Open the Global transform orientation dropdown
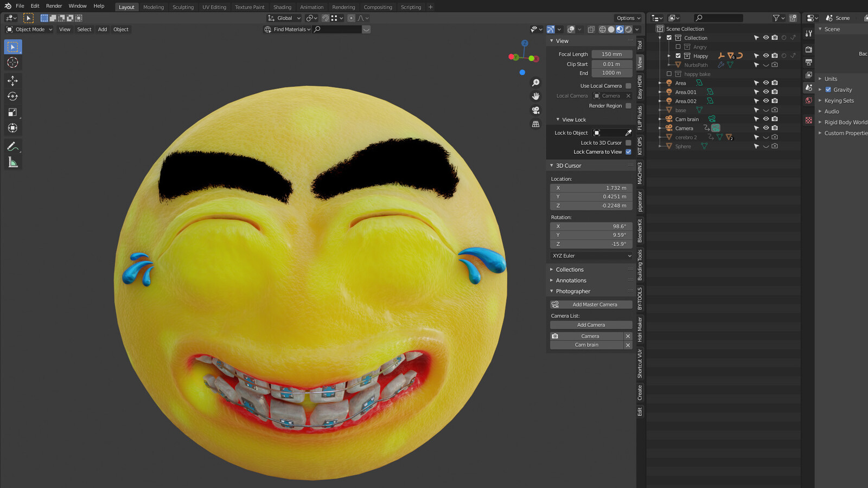 tap(284, 18)
